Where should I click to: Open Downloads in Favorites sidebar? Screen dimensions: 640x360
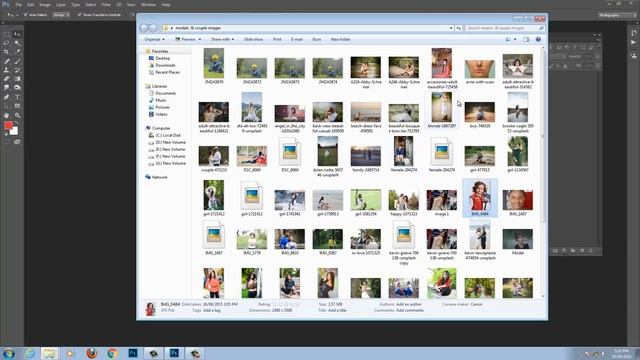click(165, 65)
